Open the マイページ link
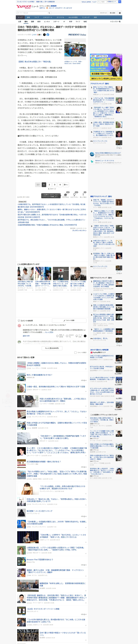Screen dimensions: 138x644 [103, 13]
